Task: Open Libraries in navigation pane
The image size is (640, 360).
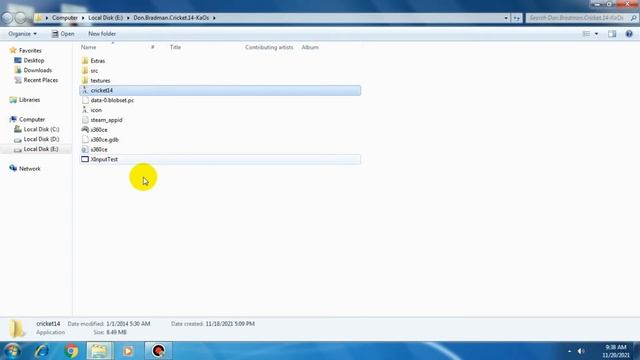Action: click(29, 100)
